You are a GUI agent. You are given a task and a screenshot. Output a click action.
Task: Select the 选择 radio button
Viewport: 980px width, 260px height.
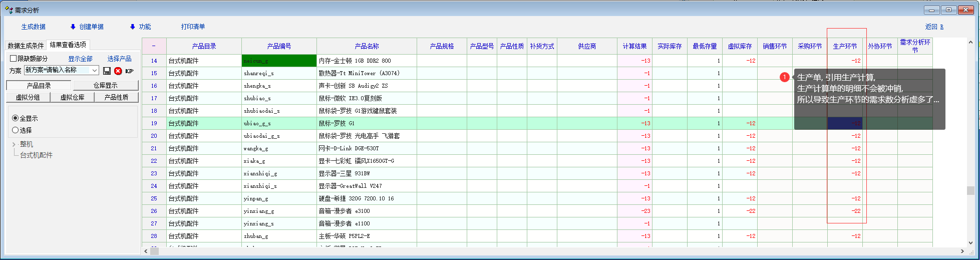tap(16, 130)
